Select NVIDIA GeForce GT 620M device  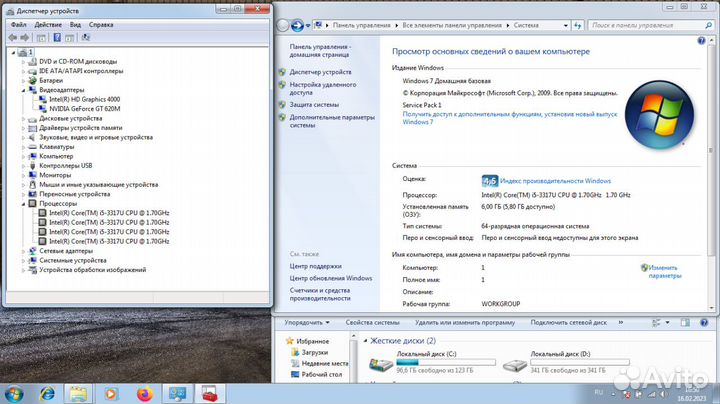pyautogui.click(x=84, y=109)
